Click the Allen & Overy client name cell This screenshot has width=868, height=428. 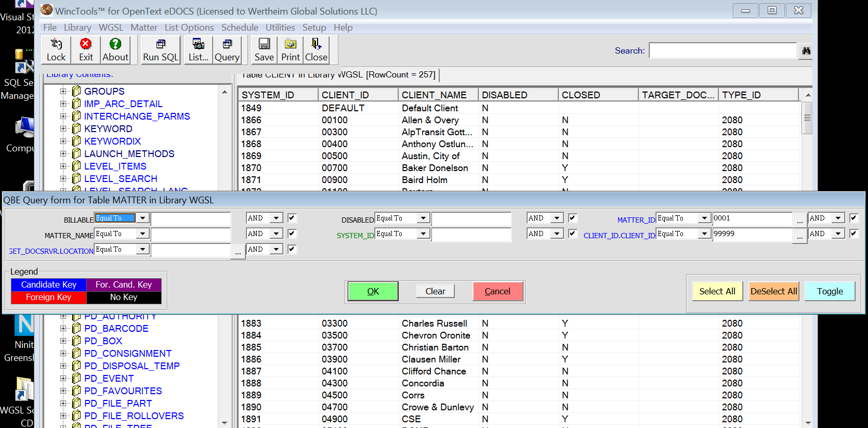pos(438,120)
